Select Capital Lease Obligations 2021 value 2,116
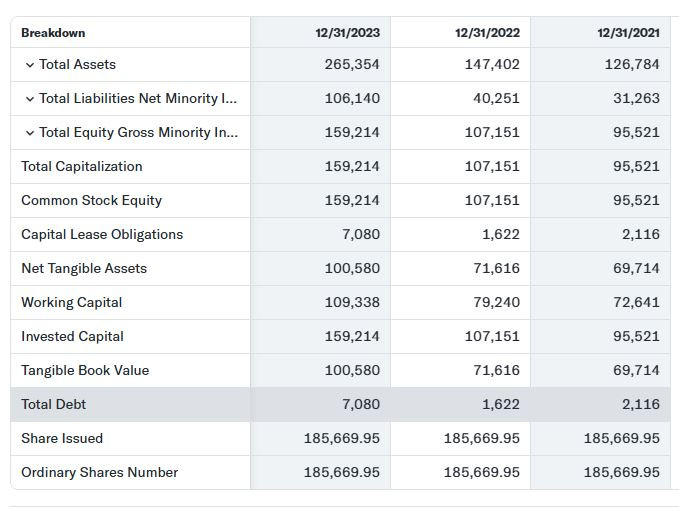 point(640,234)
